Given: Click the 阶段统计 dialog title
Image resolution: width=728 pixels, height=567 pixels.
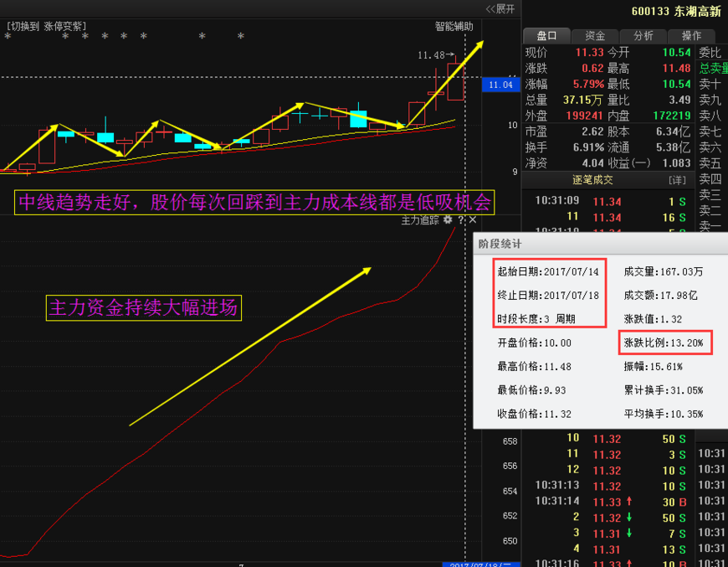Looking at the screenshot, I should [x=500, y=244].
